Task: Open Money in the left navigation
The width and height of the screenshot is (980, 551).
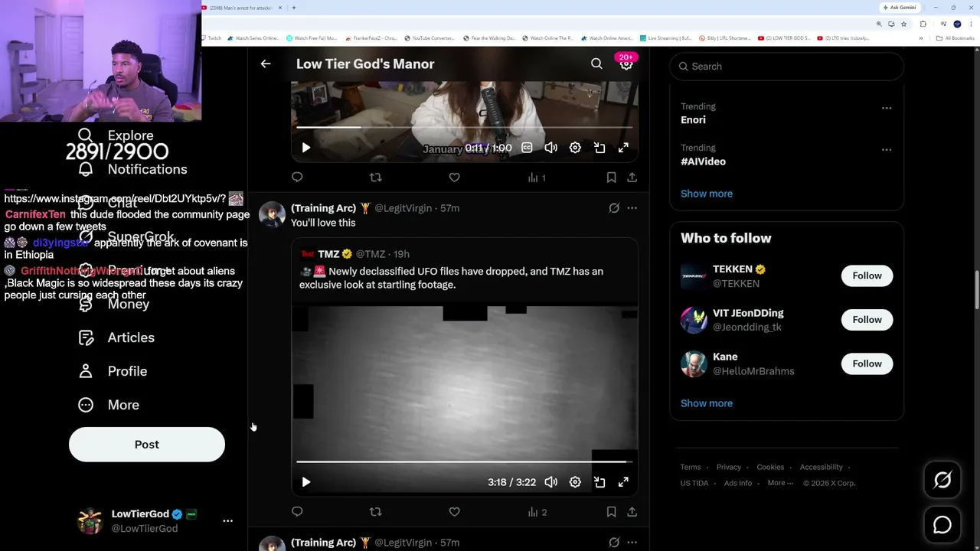Action: point(113,304)
